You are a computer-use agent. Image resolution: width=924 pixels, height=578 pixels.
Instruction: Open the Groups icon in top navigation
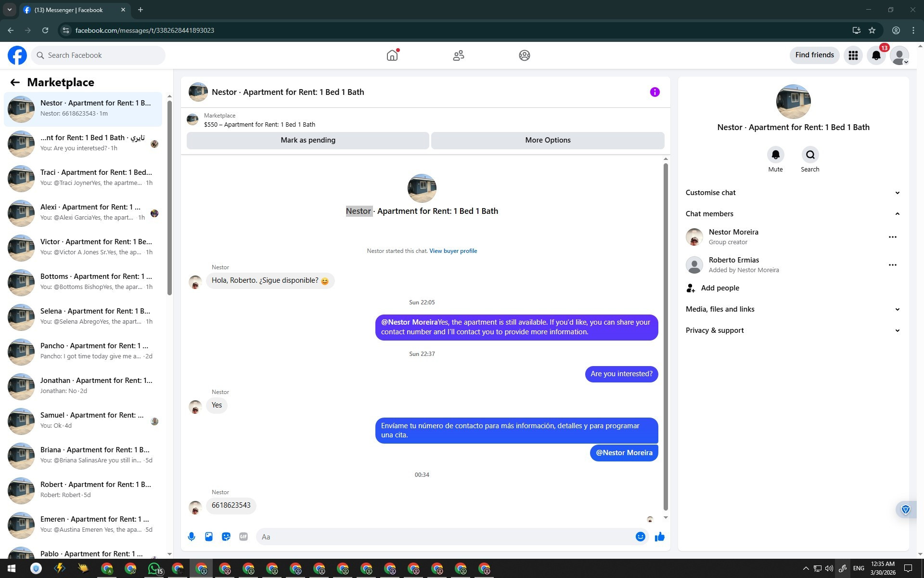[x=525, y=55]
